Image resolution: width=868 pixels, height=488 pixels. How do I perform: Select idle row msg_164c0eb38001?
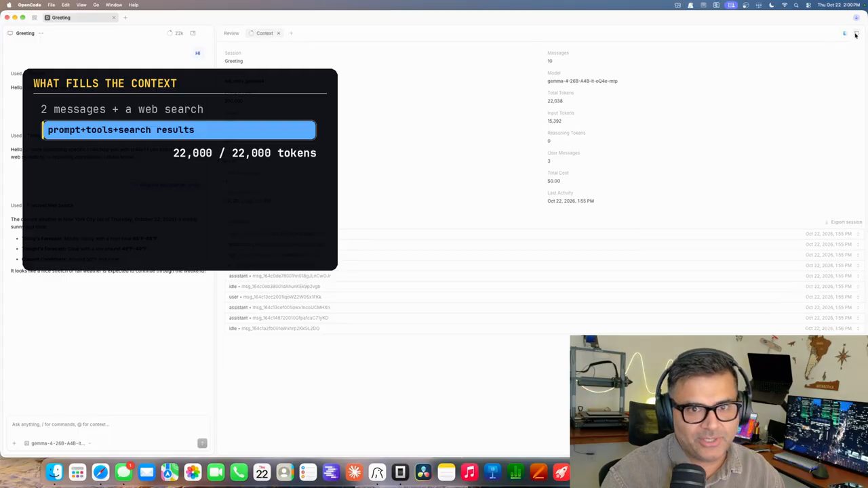pos(545,287)
